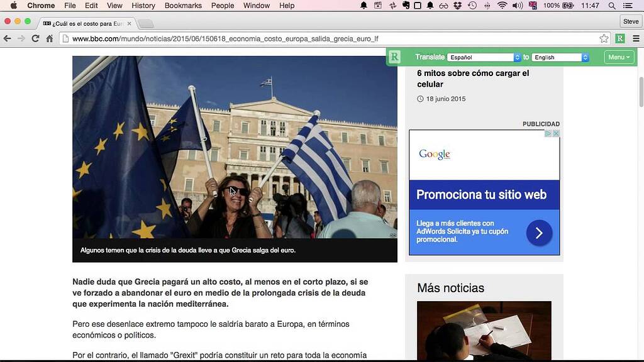Open the English target language dropdown
The width and height of the screenshot is (644, 362).
[x=560, y=57]
